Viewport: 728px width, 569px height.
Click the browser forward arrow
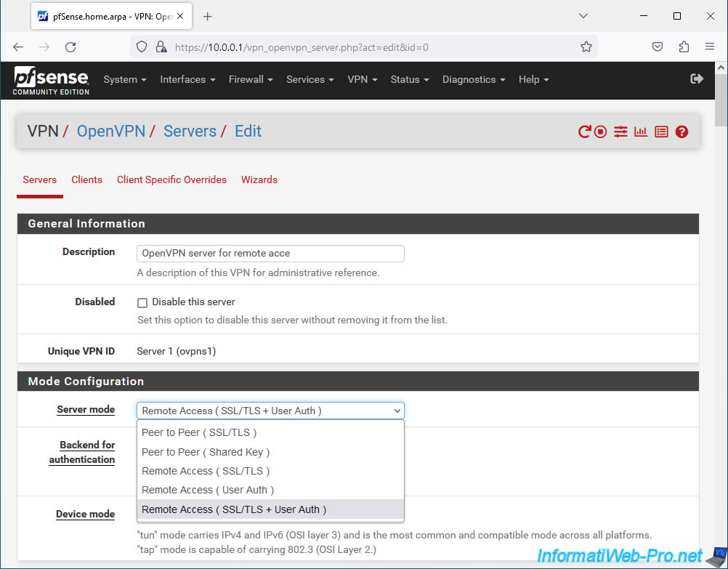coord(44,47)
